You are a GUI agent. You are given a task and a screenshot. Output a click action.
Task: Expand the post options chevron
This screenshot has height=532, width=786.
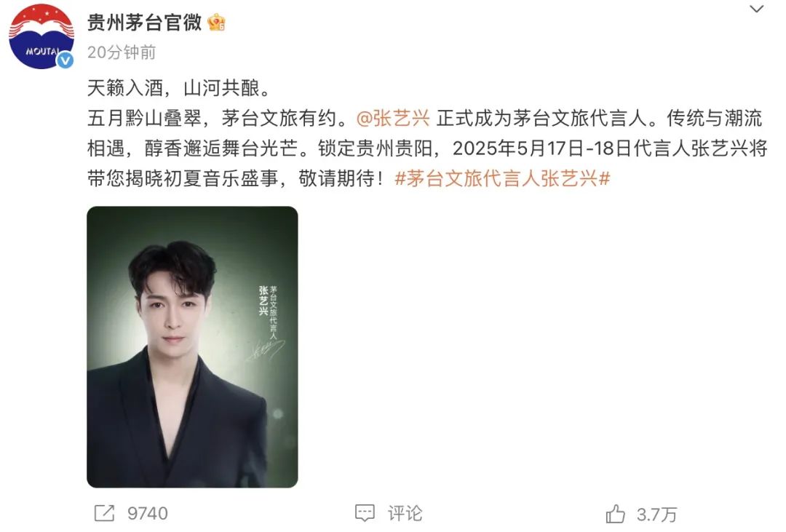(x=756, y=9)
